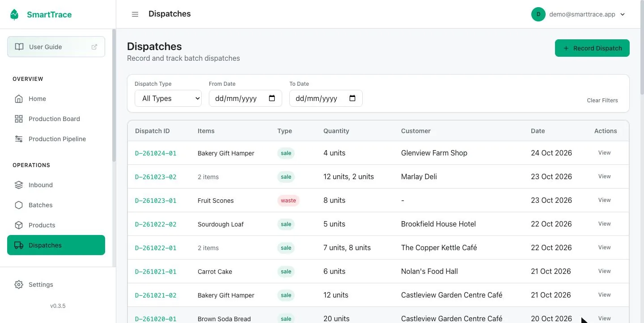
Task: Expand account menu chevron beside email
Action: point(623,14)
